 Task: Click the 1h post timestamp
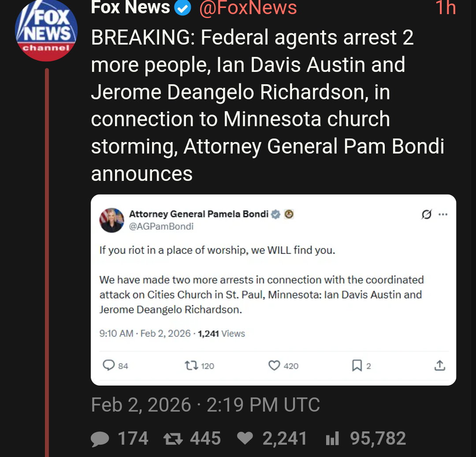pyautogui.click(x=445, y=8)
